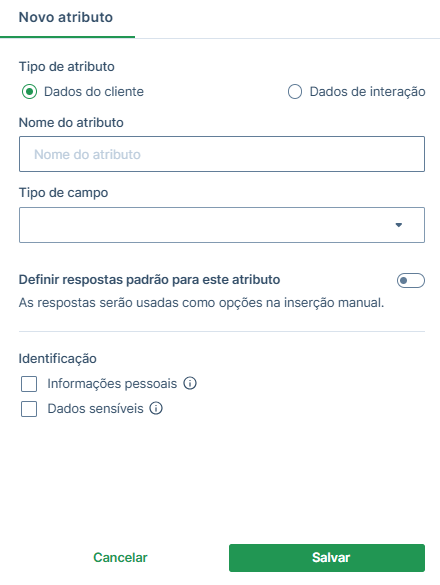This screenshot has height=585, width=440.
Task: Open the Tipo de campo combo box
Action: 222,225
